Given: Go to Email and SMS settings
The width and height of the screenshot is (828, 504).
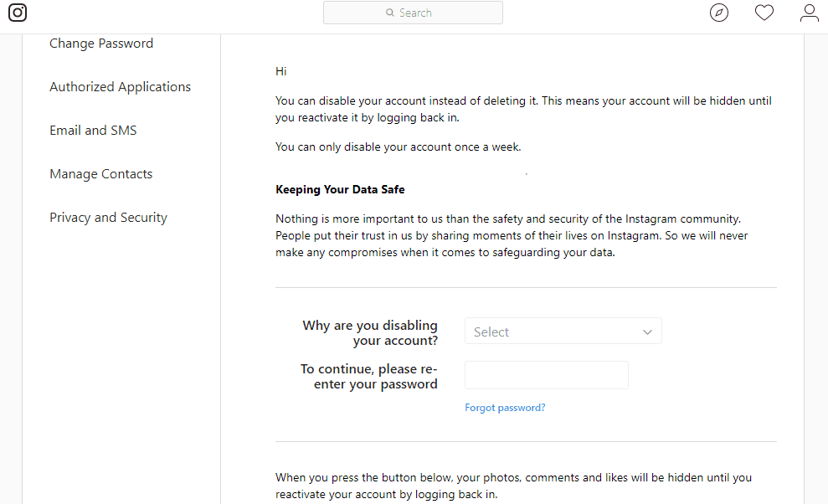Looking at the screenshot, I should click(x=93, y=131).
